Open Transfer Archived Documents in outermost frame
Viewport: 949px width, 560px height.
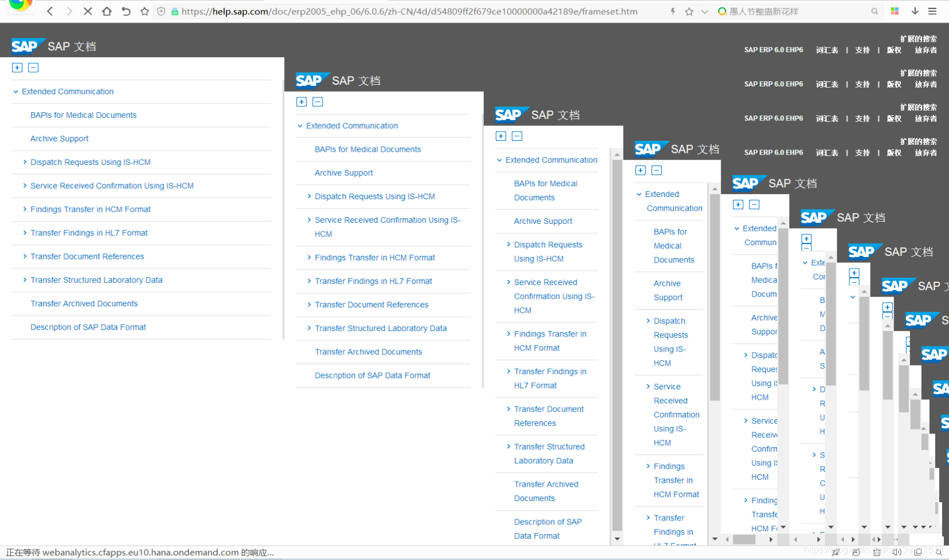[84, 303]
